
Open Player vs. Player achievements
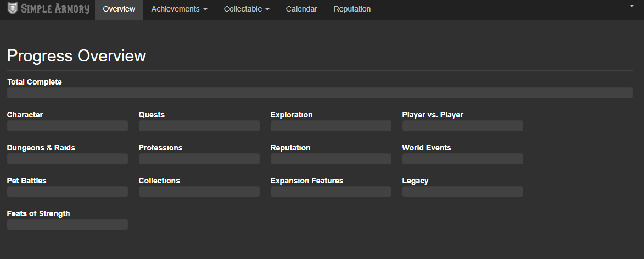[x=433, y=115]
